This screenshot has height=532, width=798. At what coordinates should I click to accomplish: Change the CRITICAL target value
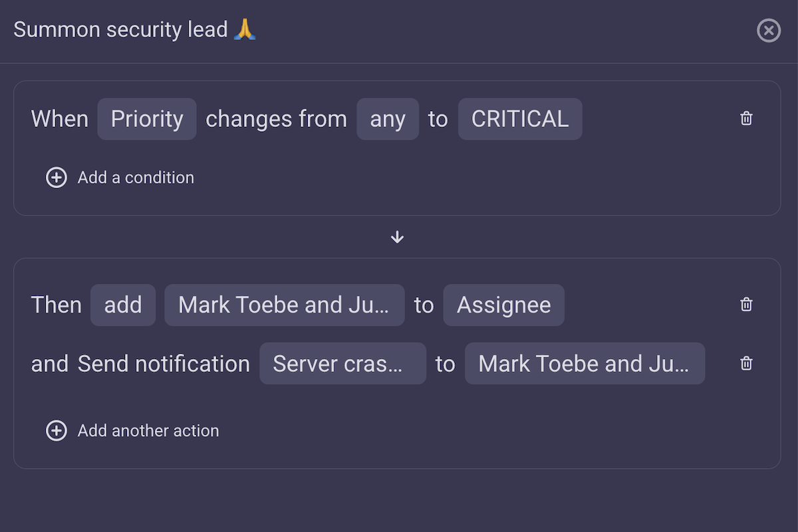click(520, 119)
